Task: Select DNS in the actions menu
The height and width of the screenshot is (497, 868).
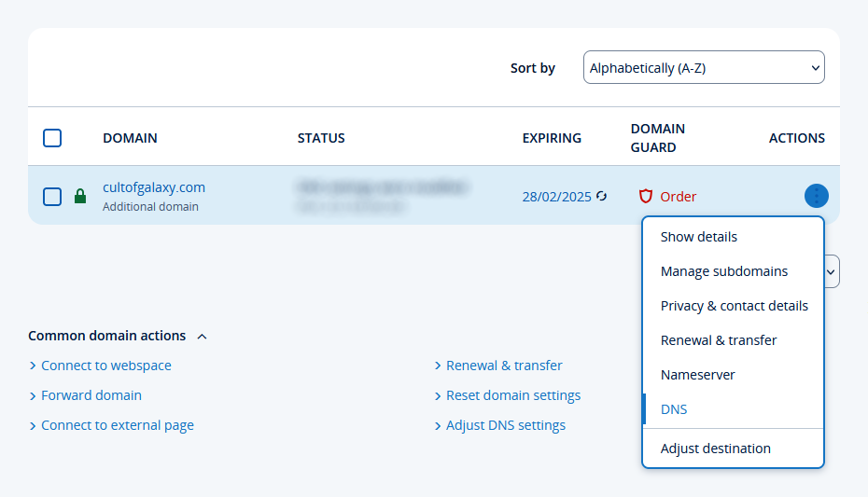Action: tap(673, 409)
